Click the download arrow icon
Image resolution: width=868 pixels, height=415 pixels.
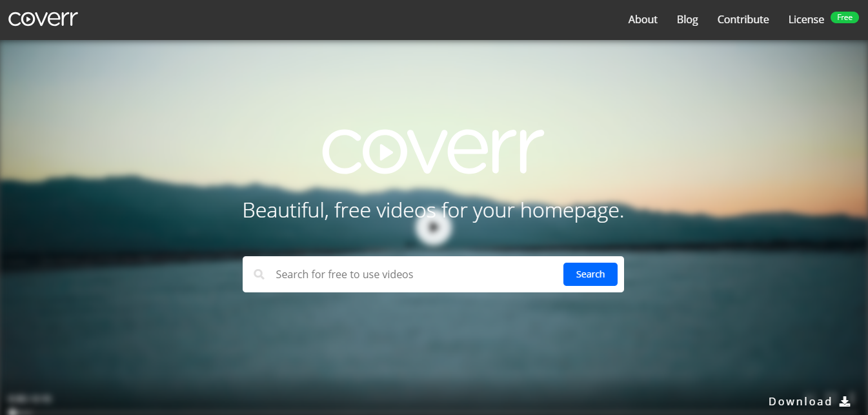coord(845,401)
